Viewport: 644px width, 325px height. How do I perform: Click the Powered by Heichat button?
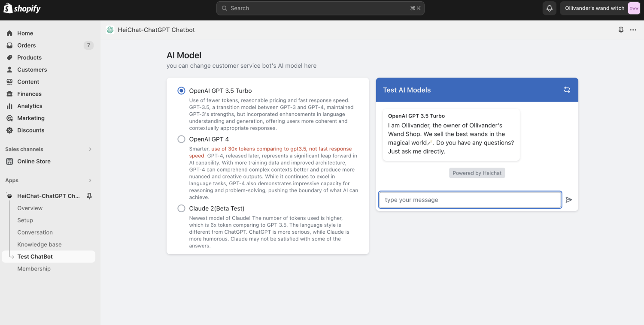coord(477,173)
